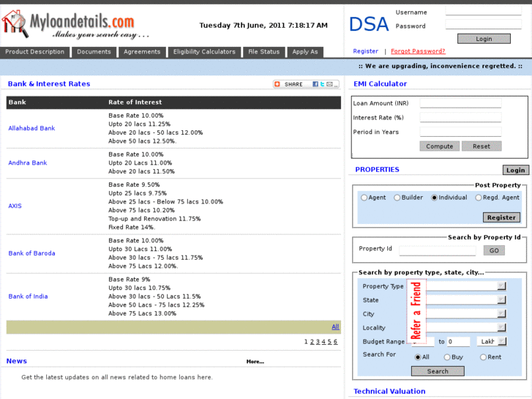Click the News More link

(x=255, y=362)
